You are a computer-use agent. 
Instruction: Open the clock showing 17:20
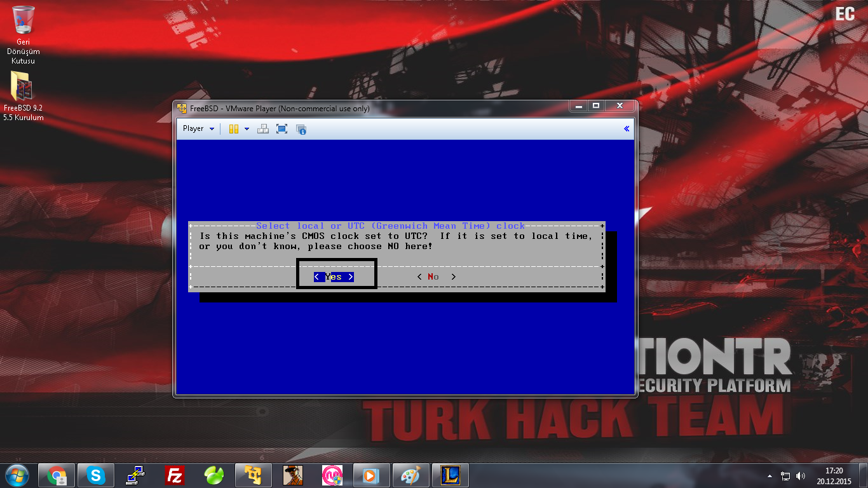[834, 476]
